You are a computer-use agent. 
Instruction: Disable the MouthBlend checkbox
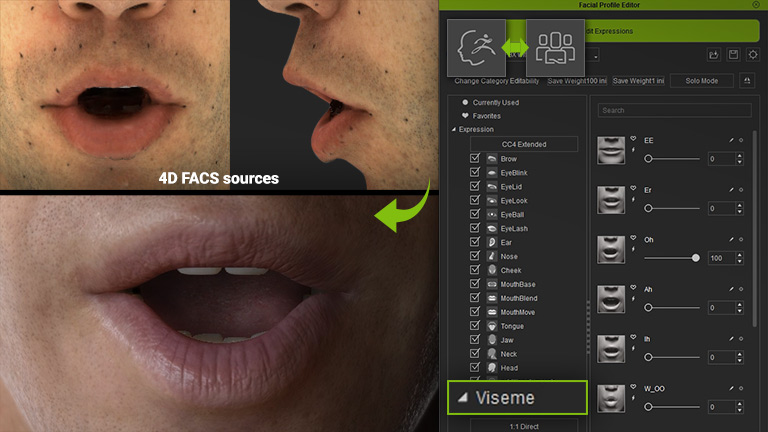tap(475, 298)
